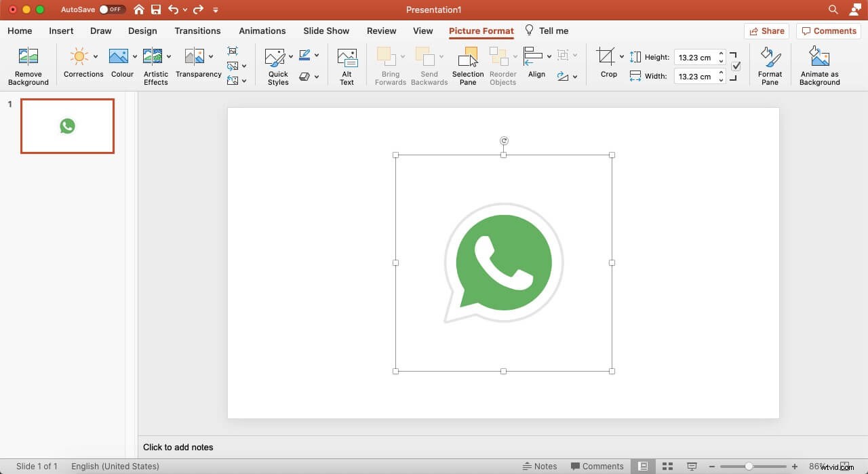868x474 pixels.
Task: Increase Height using the stepper arrow
Action: click(x=721, y=54)
